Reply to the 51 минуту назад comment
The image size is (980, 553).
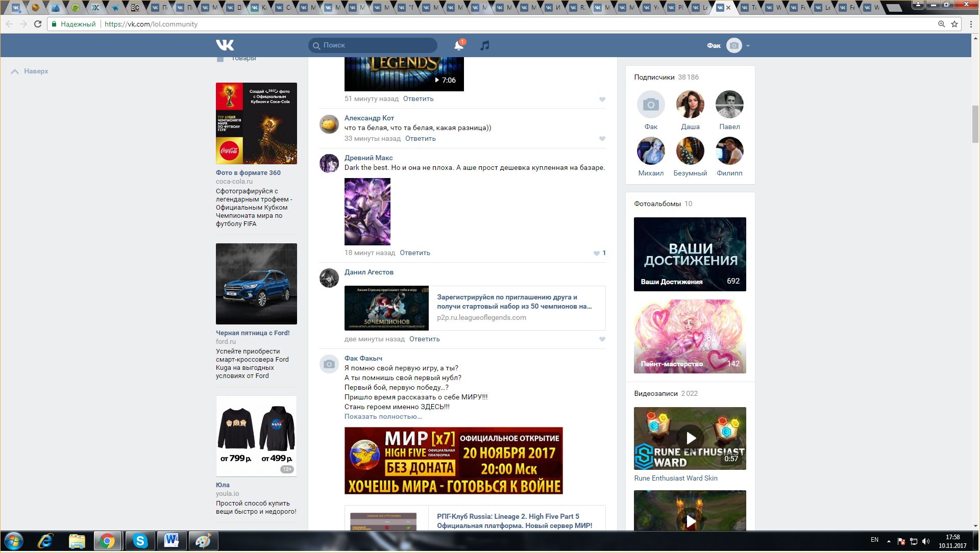point(418,99)
